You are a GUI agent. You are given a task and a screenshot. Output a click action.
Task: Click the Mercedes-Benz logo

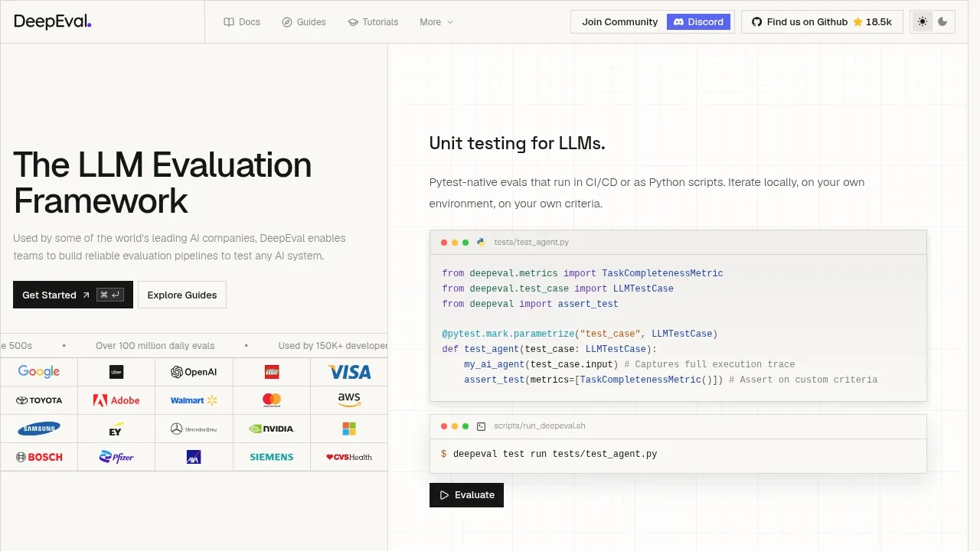tap(194, 429)
